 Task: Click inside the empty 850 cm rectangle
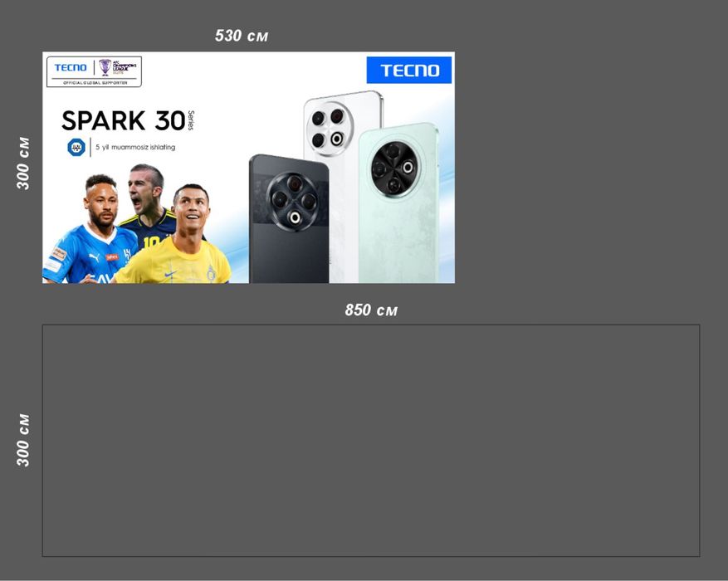tap(371, 441)
